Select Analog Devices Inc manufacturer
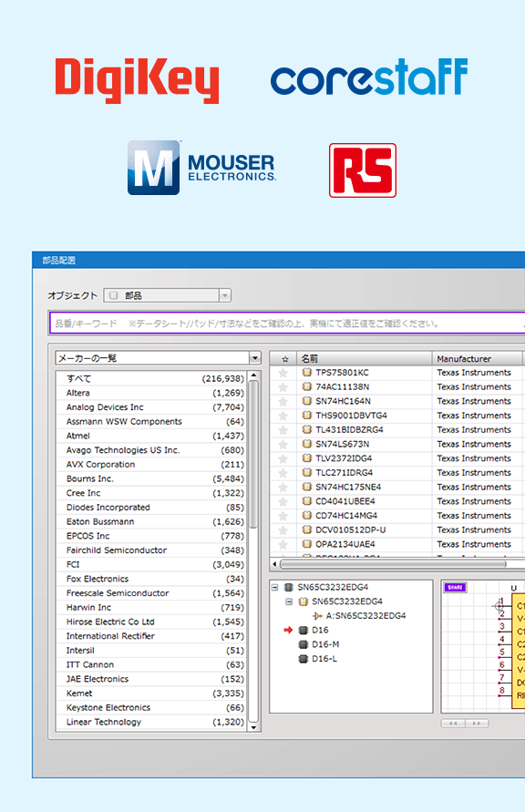This screenshot has width=525, height=812. [x=153, y=407]
